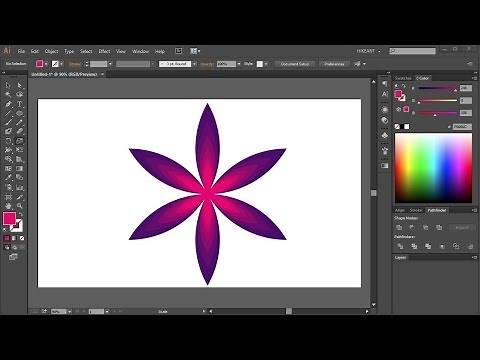Image resolution: width=480 pixels, height=360 pixels.
Task: Click the orange Stroke link label
Action: (x=75, y=64)
